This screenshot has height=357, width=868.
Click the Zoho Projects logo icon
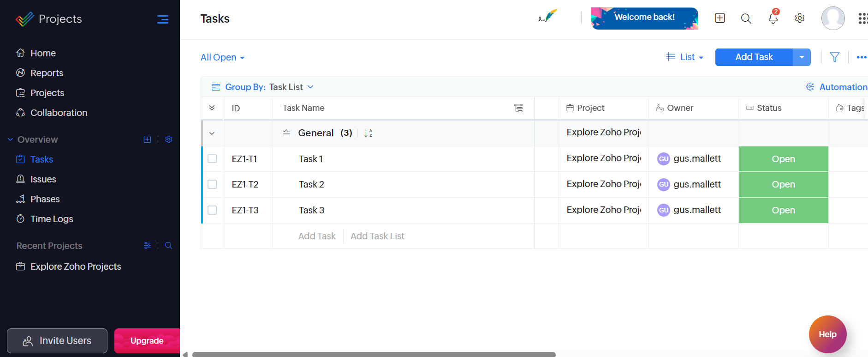(x=25, y=19)
